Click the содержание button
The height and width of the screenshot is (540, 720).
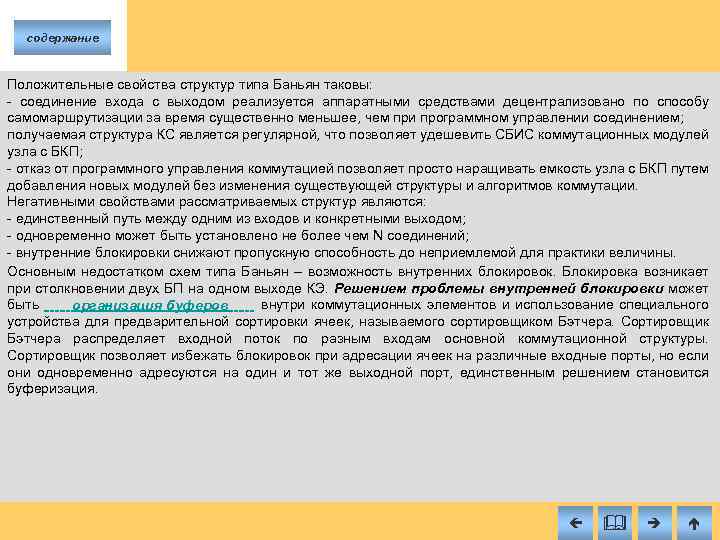62,38
